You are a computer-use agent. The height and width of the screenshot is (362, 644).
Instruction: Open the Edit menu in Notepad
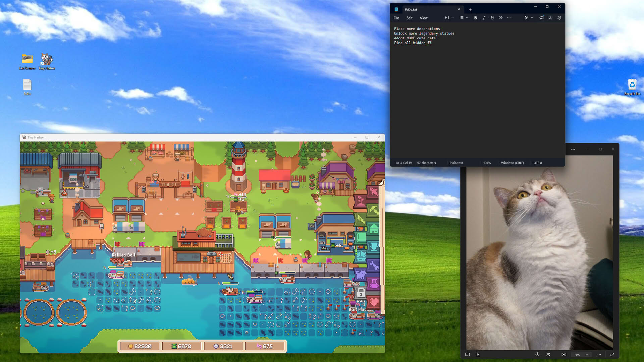pos(410,18)
